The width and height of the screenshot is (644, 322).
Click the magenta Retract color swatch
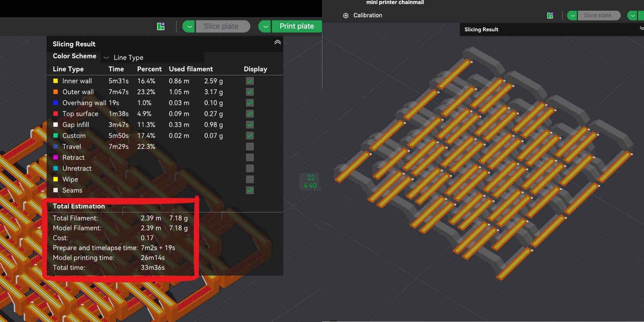[55, 158]
